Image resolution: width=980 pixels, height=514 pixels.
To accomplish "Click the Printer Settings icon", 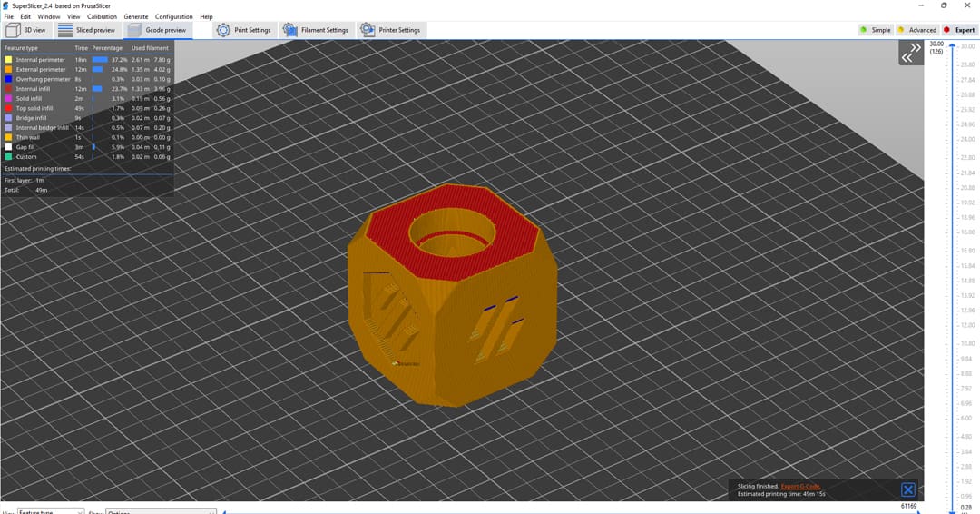I will coord(367,30).
